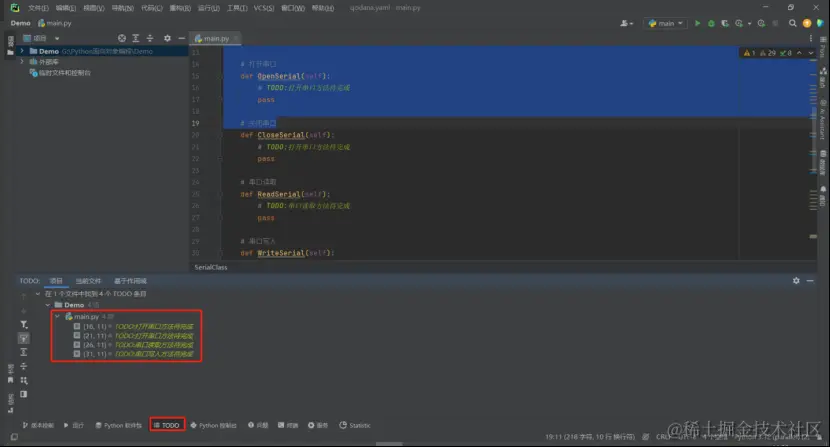This screenshot has height=447, width=830.
Task: Run the main configuration with green play
Action: tap(698, 23)
